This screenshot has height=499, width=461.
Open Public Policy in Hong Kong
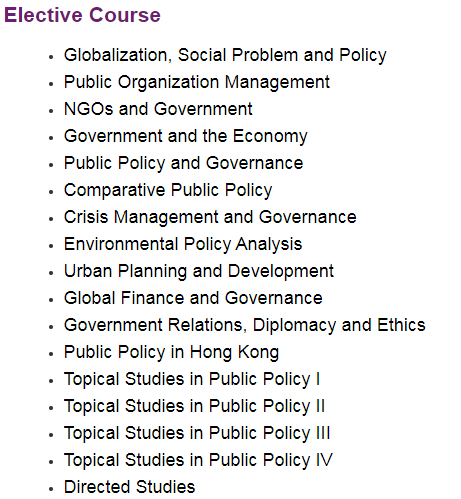click(x=171, y=352)
